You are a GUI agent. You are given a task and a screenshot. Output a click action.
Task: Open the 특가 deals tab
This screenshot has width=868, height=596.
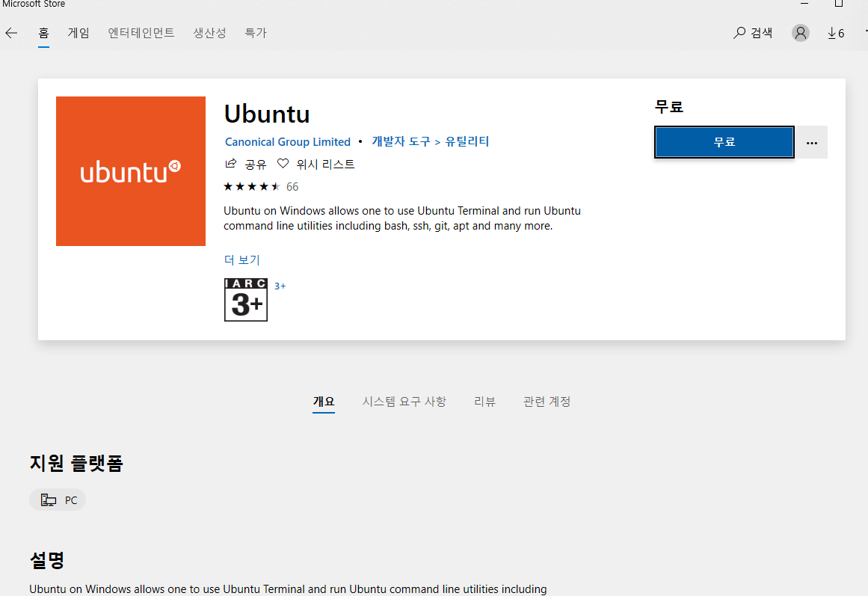pyautogui.click(x=256, y=33)
